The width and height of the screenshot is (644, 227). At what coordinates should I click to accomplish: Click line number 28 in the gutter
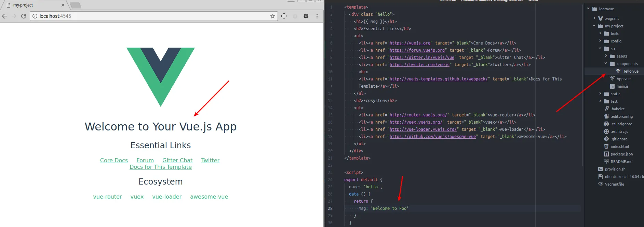[330, 208]
